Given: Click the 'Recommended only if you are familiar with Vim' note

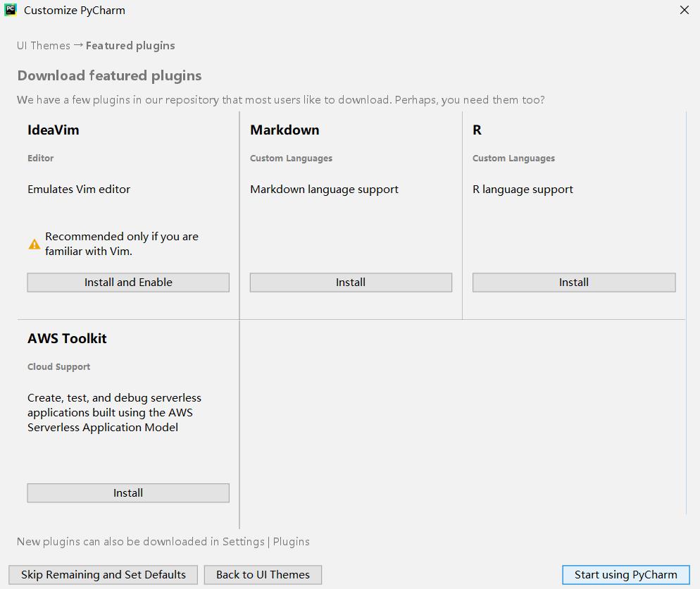Looking at the screenshot, I should pyautogui.click(x=122, y=244).
